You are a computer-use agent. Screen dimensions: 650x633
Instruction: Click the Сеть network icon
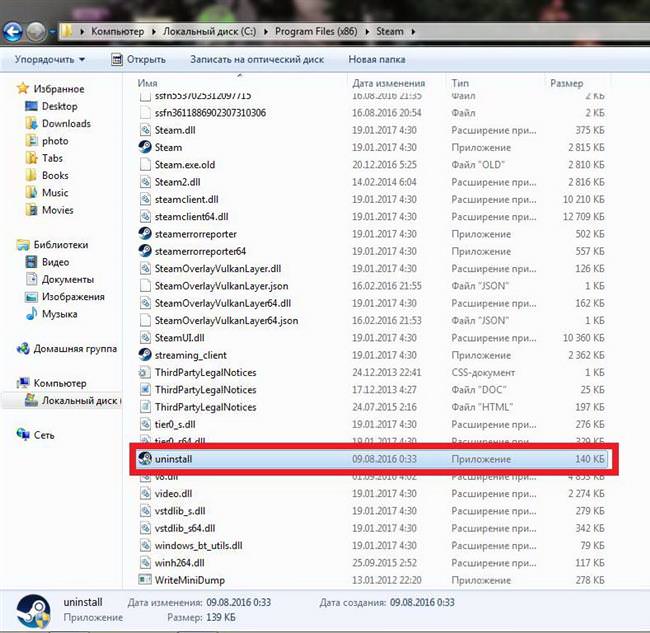pyautogui.click(x=23, y=435)
